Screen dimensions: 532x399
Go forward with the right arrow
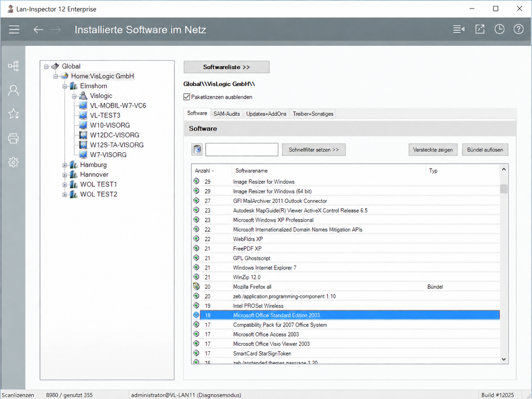pos(56,30)
